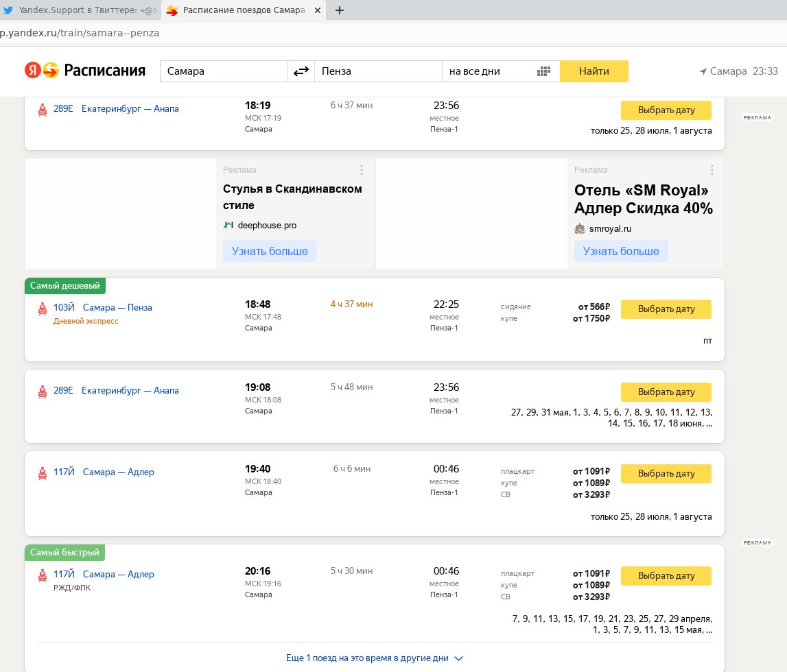The height and width of the screenshot is (672, 787).
Task: Click the yellow Найти button
Action: tap(594, 71)
